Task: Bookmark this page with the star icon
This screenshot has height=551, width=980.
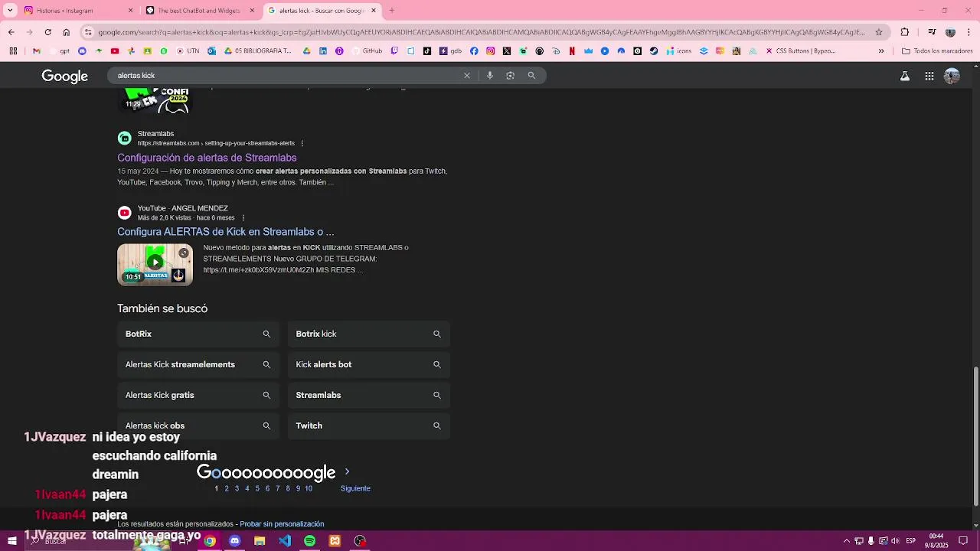Action: 879,32
